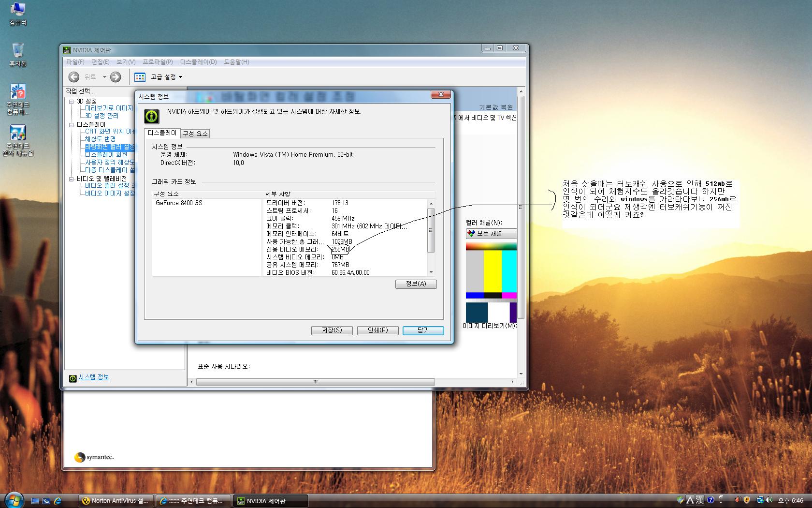
Task: Switch to the 디스플레이 tab in system info
Action: pyautogui.click(x=162, y=133)
